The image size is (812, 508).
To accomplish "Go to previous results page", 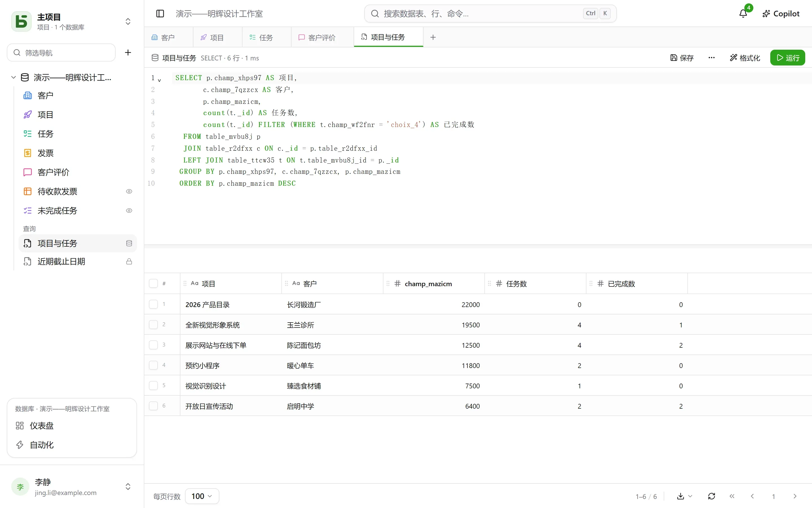I will pos(752,496).
